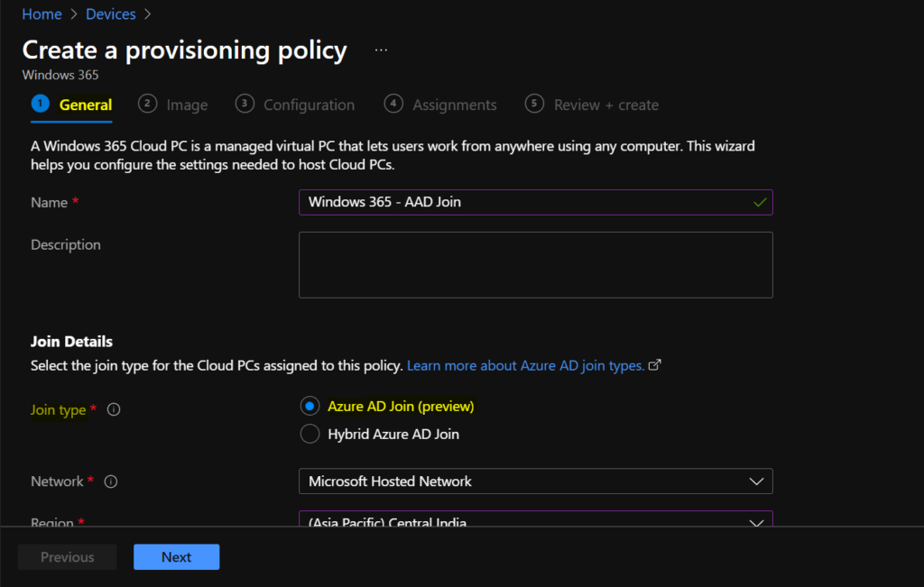This screenshot has height=587, width=924.
Task: Click the Network info icon
Action: (111, 482)
